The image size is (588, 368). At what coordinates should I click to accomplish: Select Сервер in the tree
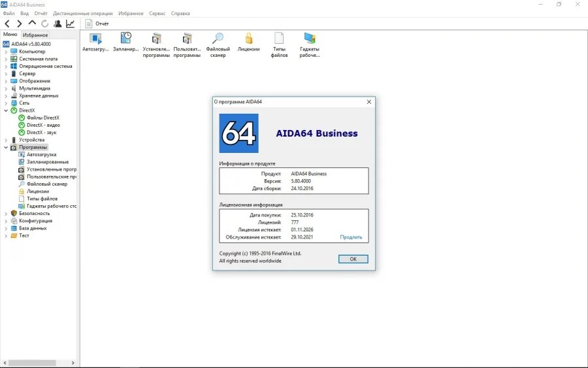27,73
